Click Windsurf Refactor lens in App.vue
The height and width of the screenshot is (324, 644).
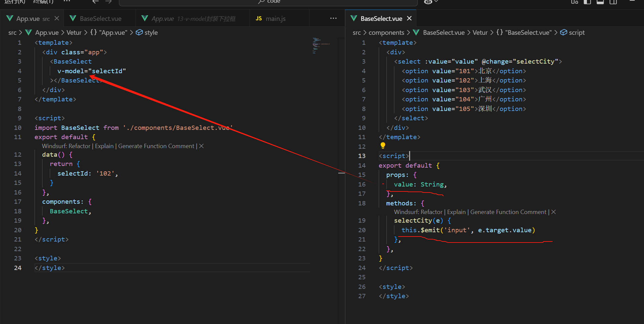(x=66, y=146)
